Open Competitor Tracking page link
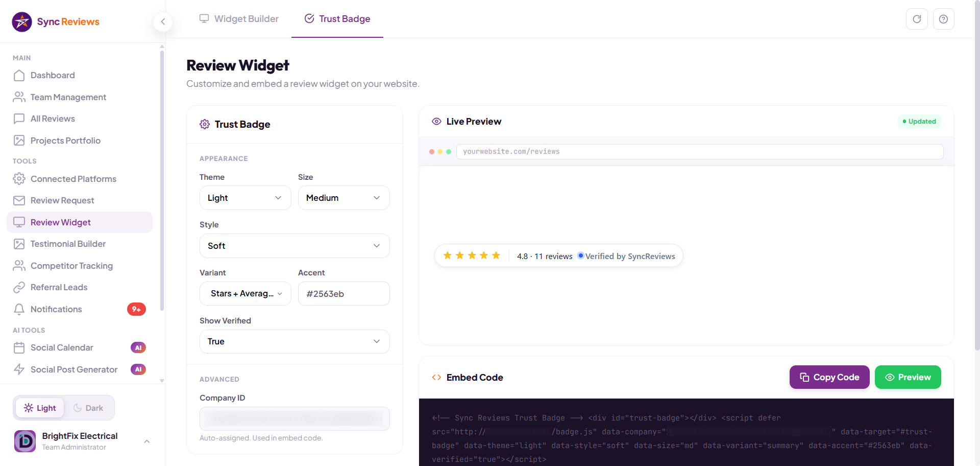The width and height of the screenshot is (980, 466). coord(80,266)
